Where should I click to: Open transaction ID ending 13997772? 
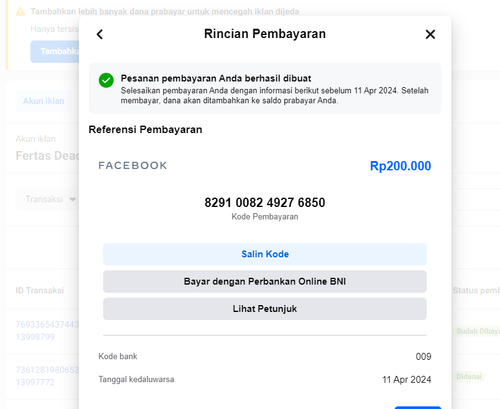point(47,376)
